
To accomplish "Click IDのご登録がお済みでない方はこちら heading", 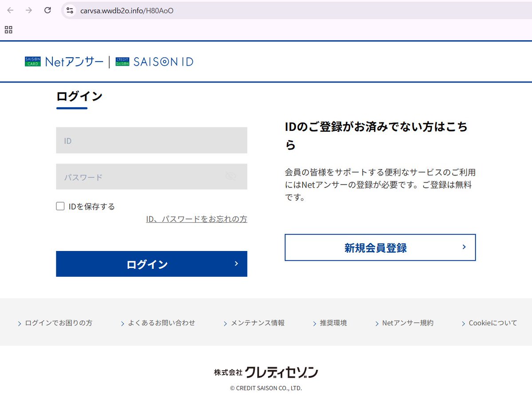I will click(376, 136).
